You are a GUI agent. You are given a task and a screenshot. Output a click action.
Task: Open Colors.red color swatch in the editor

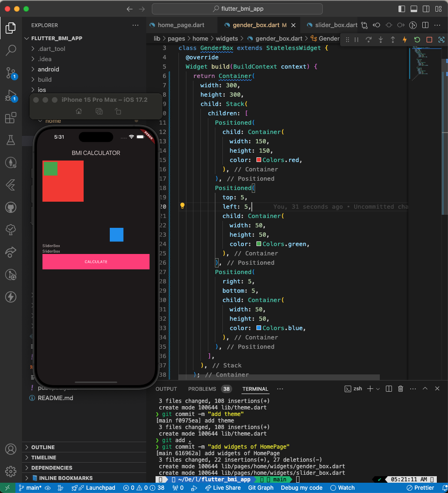[259, 160]
